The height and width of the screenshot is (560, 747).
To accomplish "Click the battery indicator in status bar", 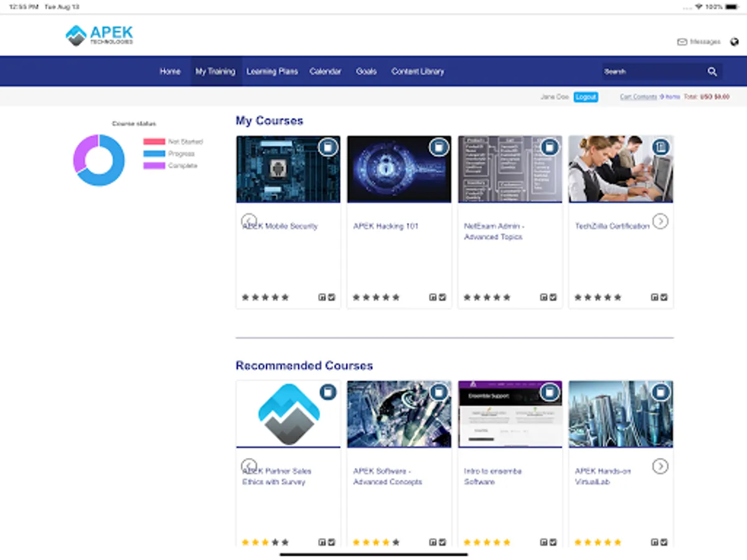I will pyautogui.click(x=731, y=7).
